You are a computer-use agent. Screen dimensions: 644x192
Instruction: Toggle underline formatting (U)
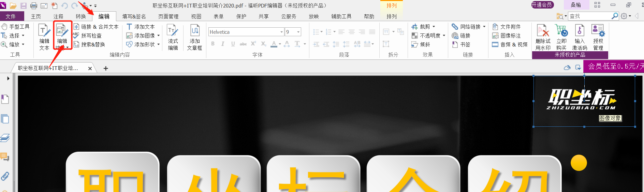[233, 44]
